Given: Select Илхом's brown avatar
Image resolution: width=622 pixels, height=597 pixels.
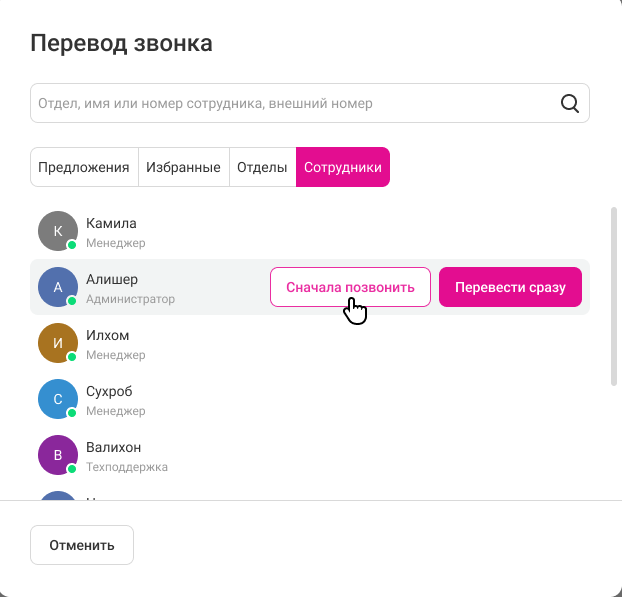Looking at the screenshot, I should 58,343.
